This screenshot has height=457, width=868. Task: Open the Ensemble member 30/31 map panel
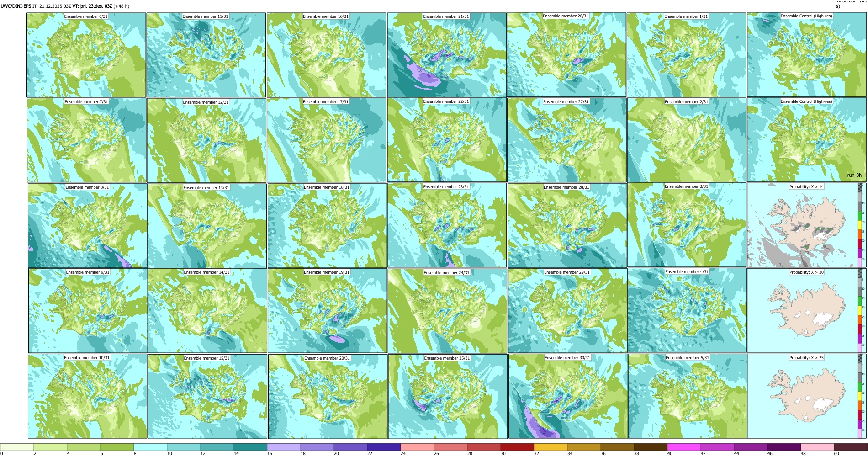point(568,396)
